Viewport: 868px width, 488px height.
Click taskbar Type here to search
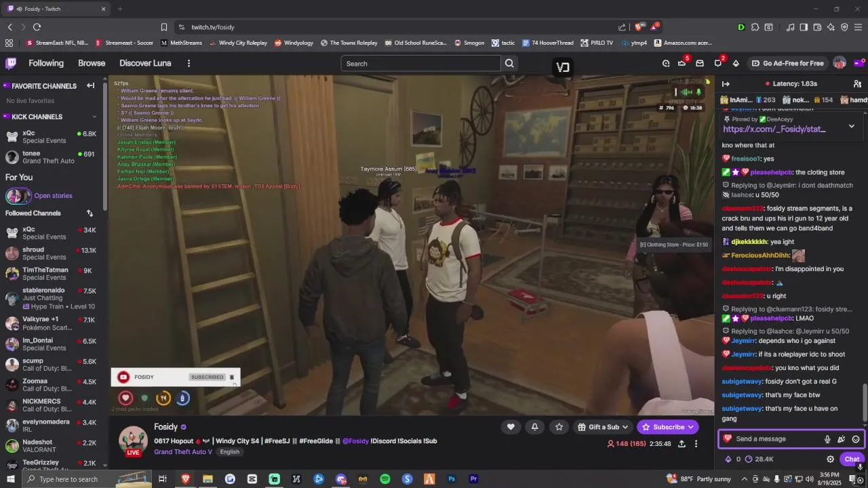pyautogui.click(x=86, y=479)
